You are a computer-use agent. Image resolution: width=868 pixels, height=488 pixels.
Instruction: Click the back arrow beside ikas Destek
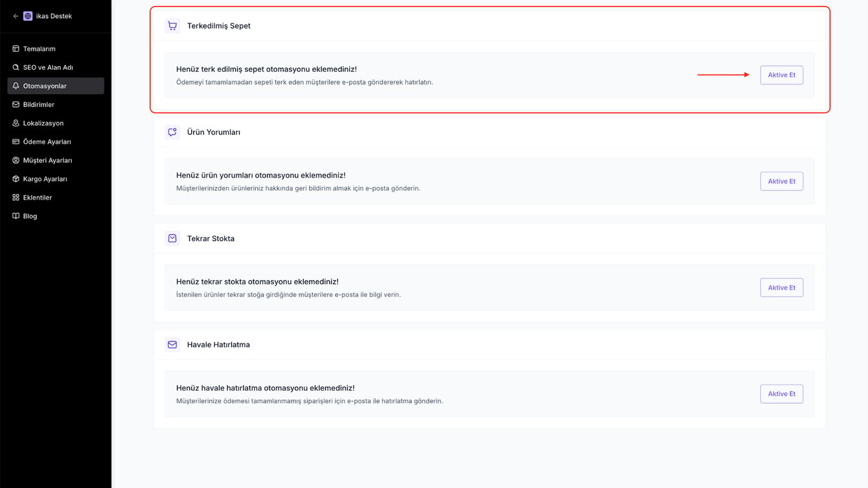pyautogui.click(x=16, y=16)
